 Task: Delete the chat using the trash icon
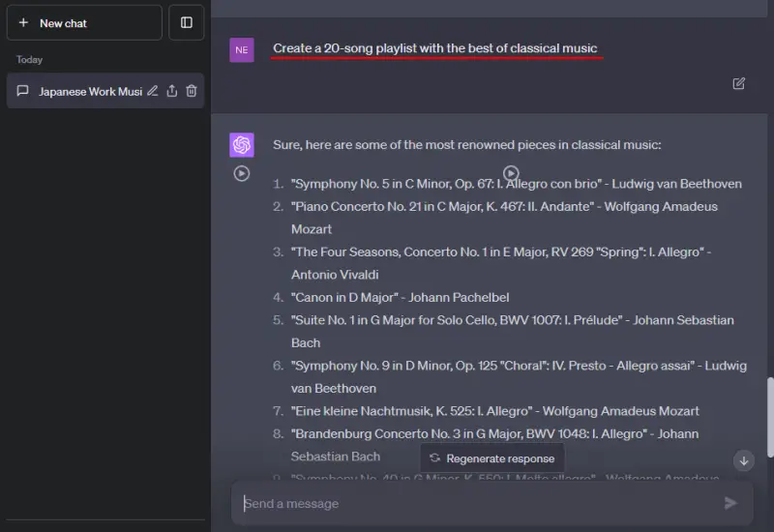pyautogui.click(x=192, y=91)
